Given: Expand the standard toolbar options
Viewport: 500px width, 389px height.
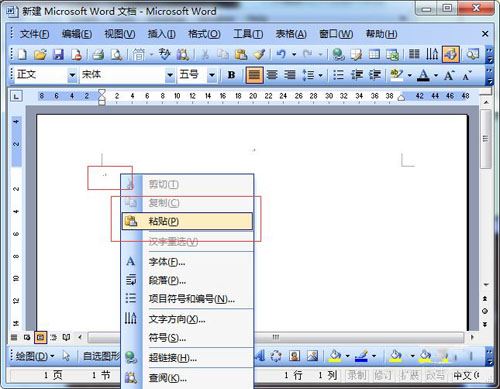Looking at the screenshot, I should pos(489,55).
